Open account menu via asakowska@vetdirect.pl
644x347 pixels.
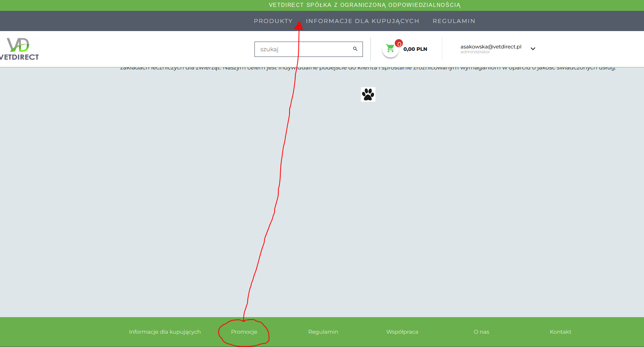pyautogui.click(x=491, y=46)
